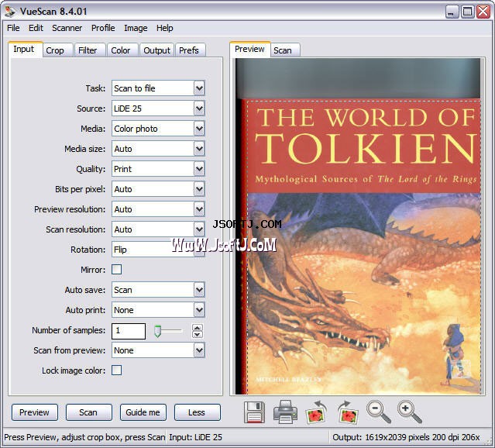Increase Number of samples with up arrow
The image size is (495, 448).
coord(198,328)
